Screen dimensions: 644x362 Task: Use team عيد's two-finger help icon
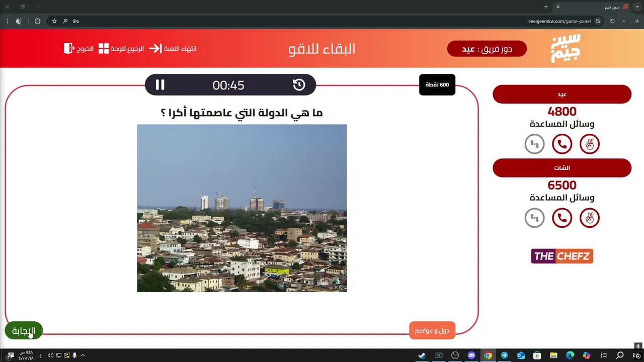(x=590, y=144)
